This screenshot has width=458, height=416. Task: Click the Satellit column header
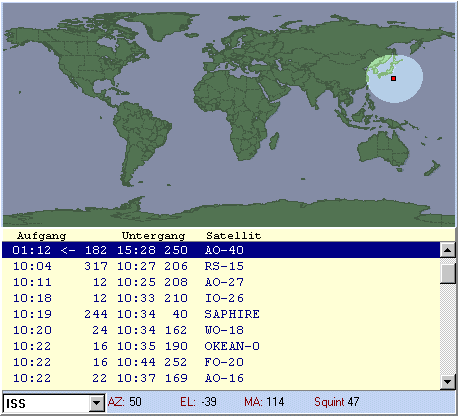pyautogui.click(x=234, y=236)
